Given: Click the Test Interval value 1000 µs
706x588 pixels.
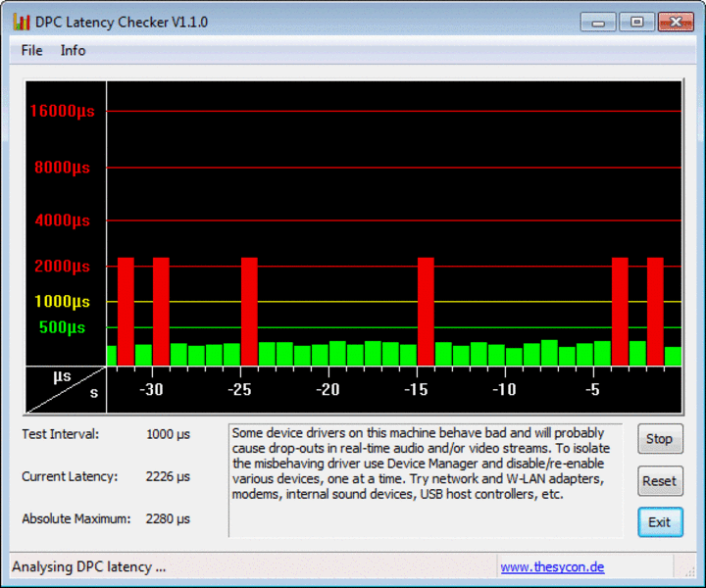Looking at the screenshot, I should tap(168, 434).
